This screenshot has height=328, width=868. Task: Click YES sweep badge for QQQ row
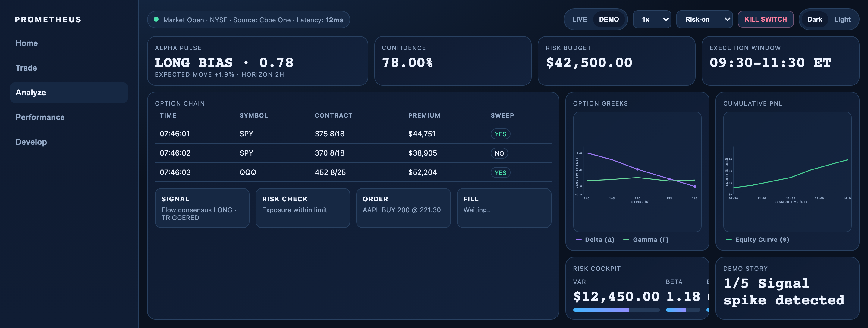[x=500, y=173]
